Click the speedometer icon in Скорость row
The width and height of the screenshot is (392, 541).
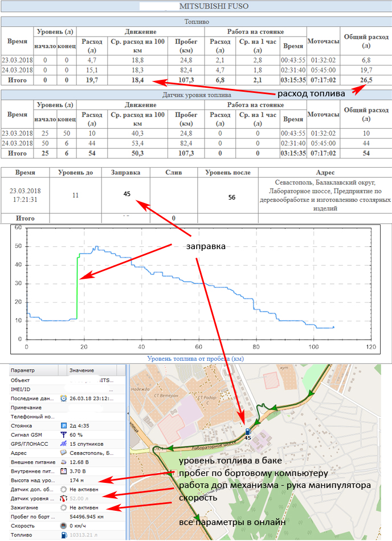pyautogui.click(x=63, y=526)
